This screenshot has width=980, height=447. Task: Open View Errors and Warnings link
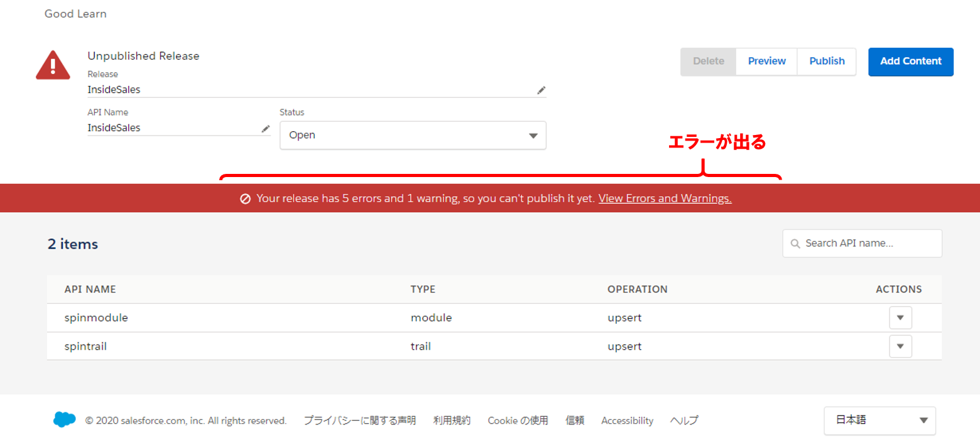click(665, 198)
